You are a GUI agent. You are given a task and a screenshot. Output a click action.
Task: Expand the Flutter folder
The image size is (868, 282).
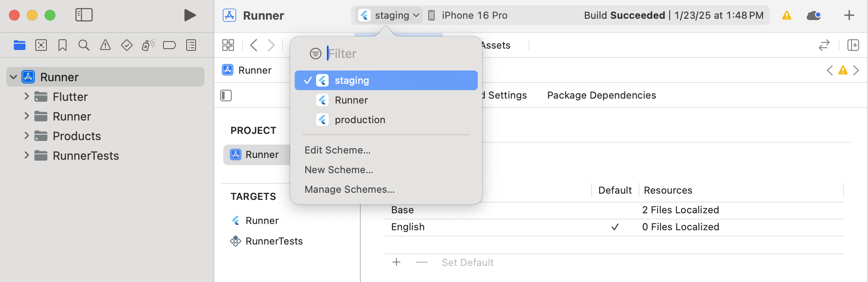[27, 96]
